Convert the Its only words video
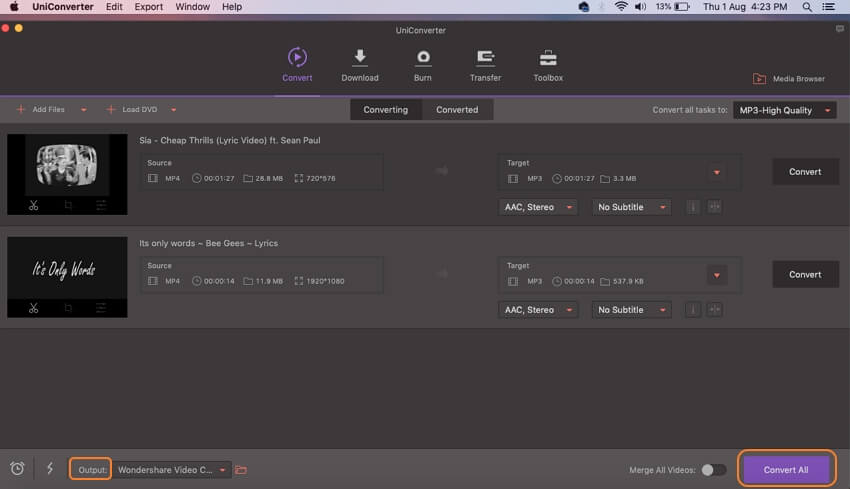This screenshot has height=489, width=850. pyautogui.click(x=805, y=274)
